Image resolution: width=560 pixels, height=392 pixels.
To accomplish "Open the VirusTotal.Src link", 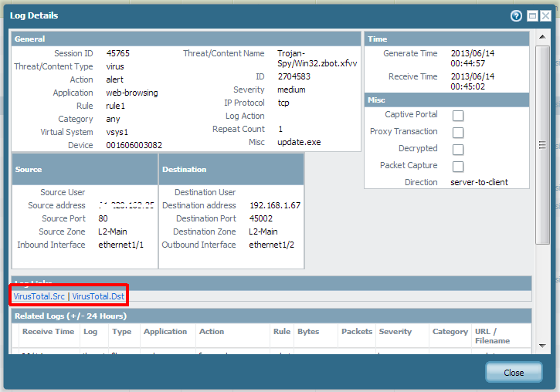I will tap(39, 296).
